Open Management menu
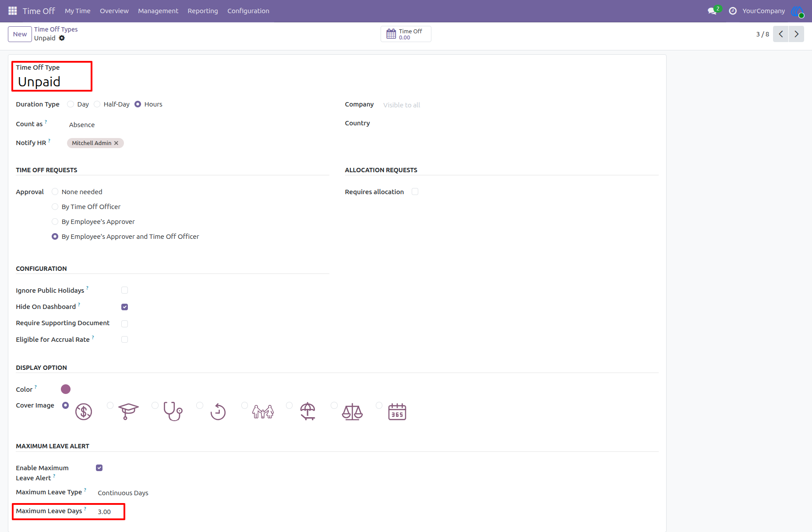Image resolution: width=812 pixels, height=532 pixels. pyautogui.click(x=158, y=11)
